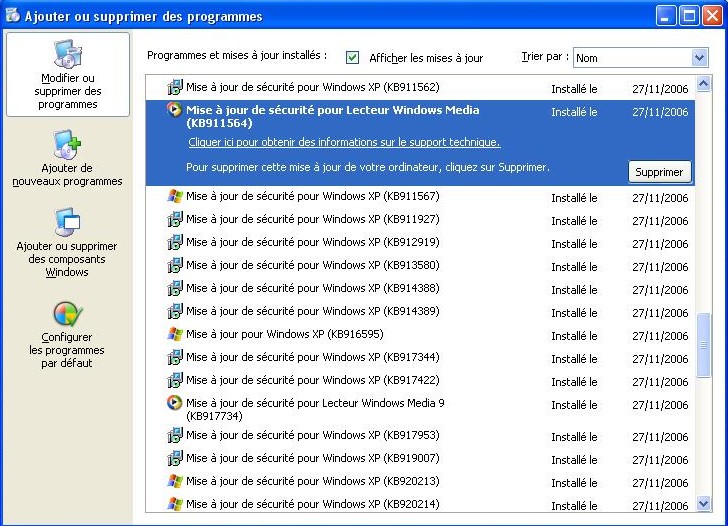Open the support technique information link

[x=344, y=142]
